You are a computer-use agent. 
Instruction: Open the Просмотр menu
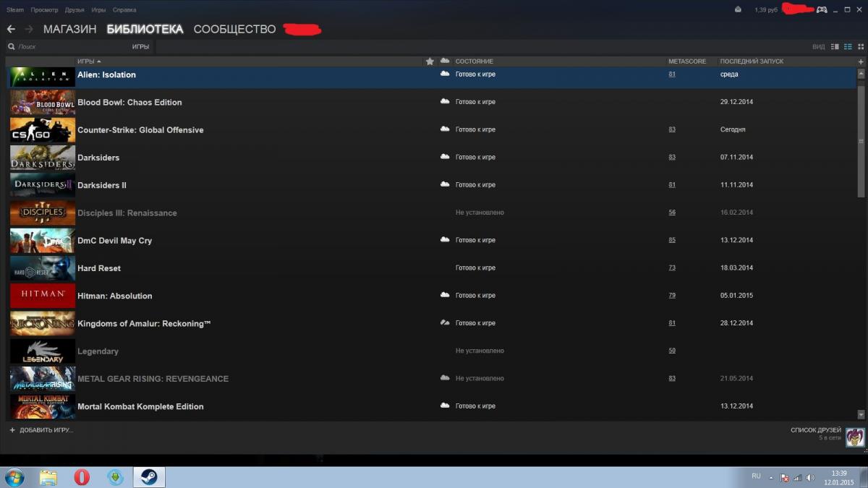point(44,10)
